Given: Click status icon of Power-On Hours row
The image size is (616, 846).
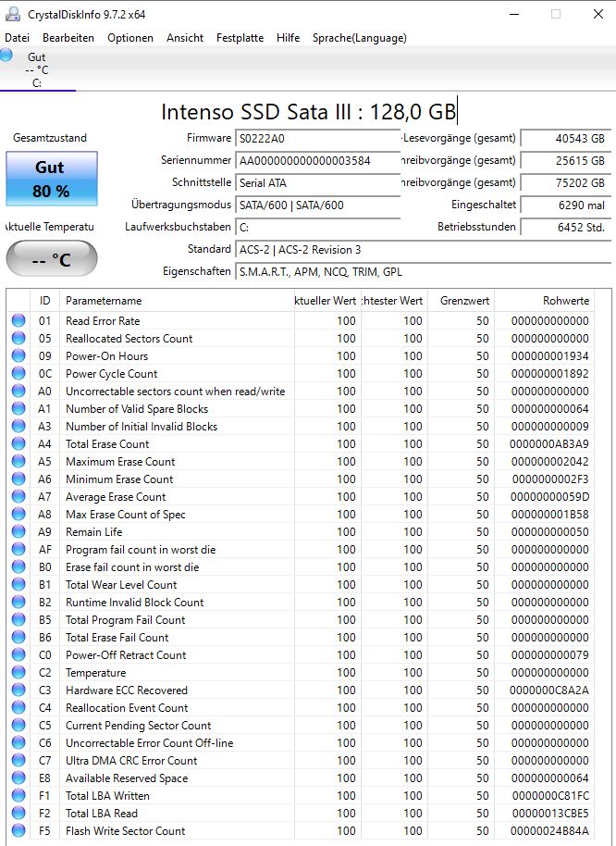Looking at the screenshot, I should tap(18, 355).
